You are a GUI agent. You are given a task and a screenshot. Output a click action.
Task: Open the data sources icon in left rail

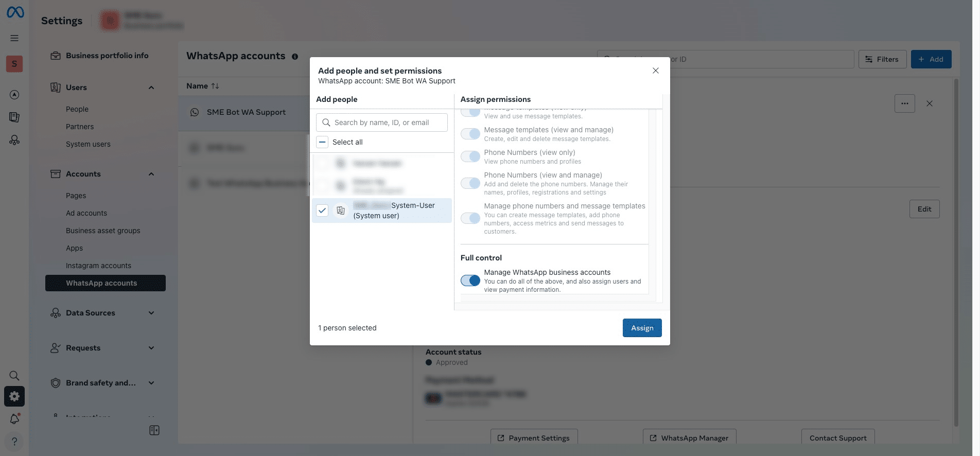tap(14, 140)
